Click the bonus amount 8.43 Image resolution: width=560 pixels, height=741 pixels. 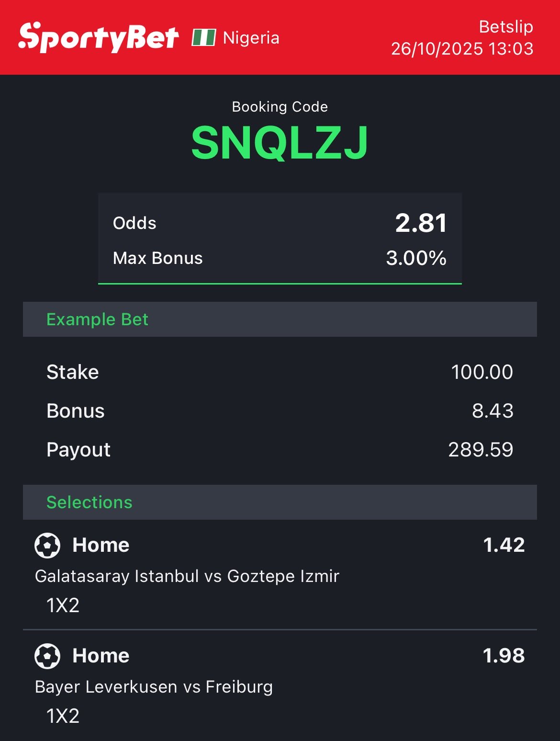pyautogui.click(x=493, y=411)
